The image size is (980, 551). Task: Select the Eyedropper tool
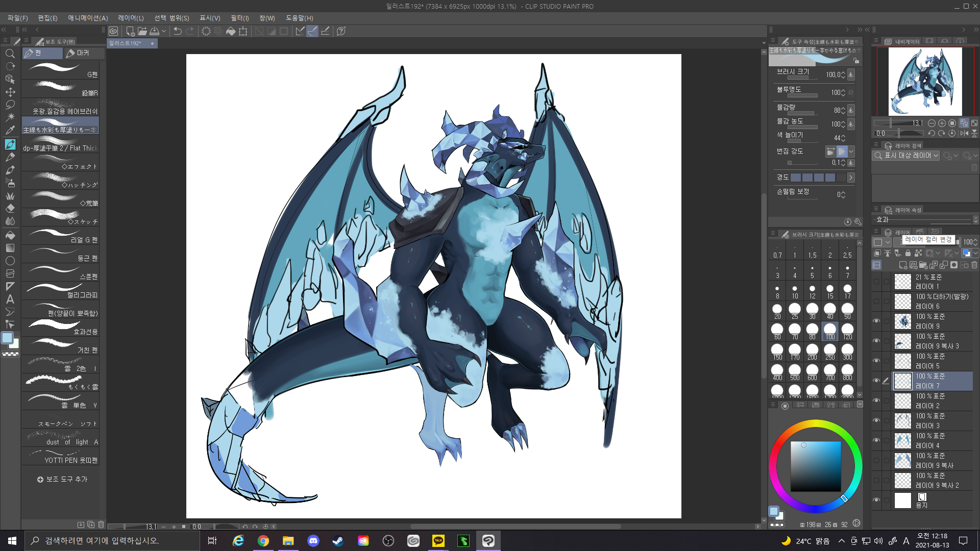point(10,131)
